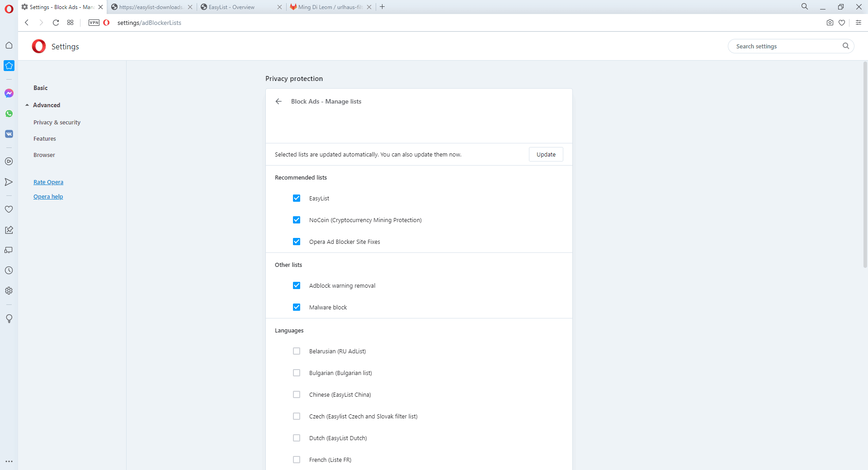This screenshot has width=868, height=470.
Task: Uncheck Adblock warning removal list
Action: (297, 285)
